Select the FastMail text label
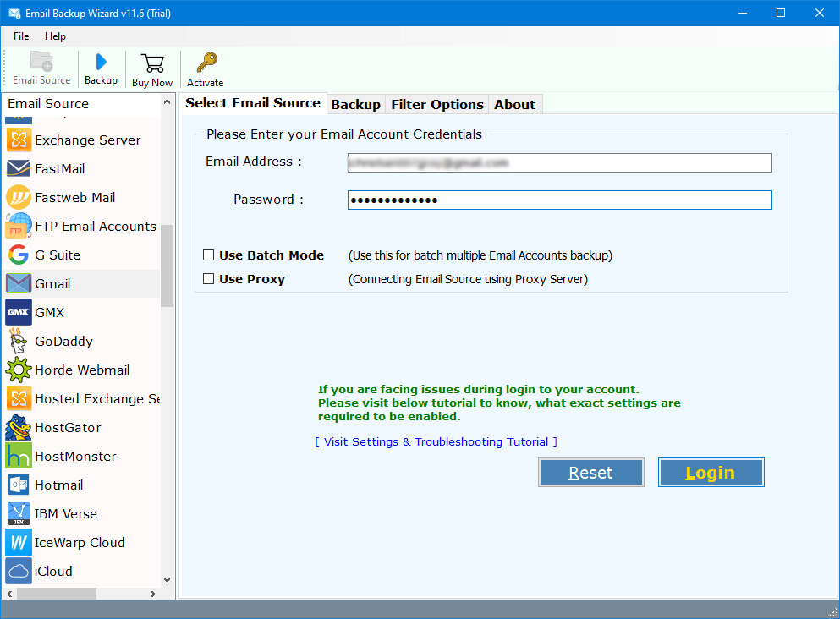Image resolution: width=840 pixels, height=619 pixels. [60, 168]
